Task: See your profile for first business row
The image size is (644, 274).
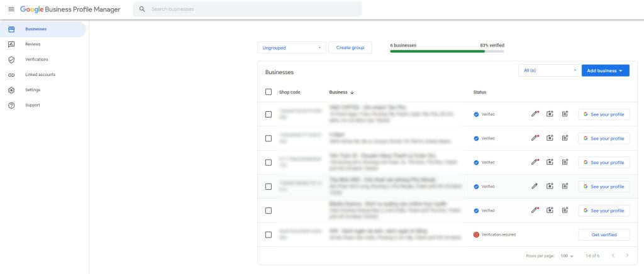Action: 604,114
